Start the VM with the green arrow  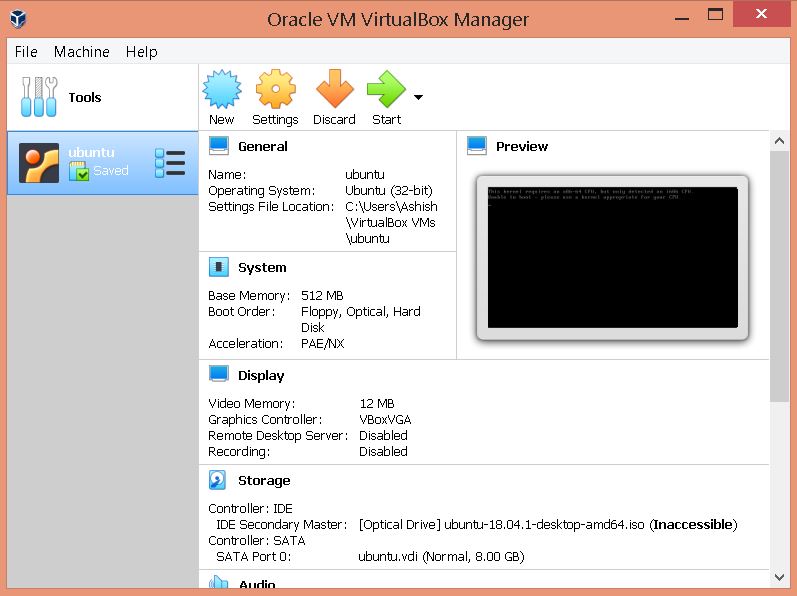click(386, 90)
